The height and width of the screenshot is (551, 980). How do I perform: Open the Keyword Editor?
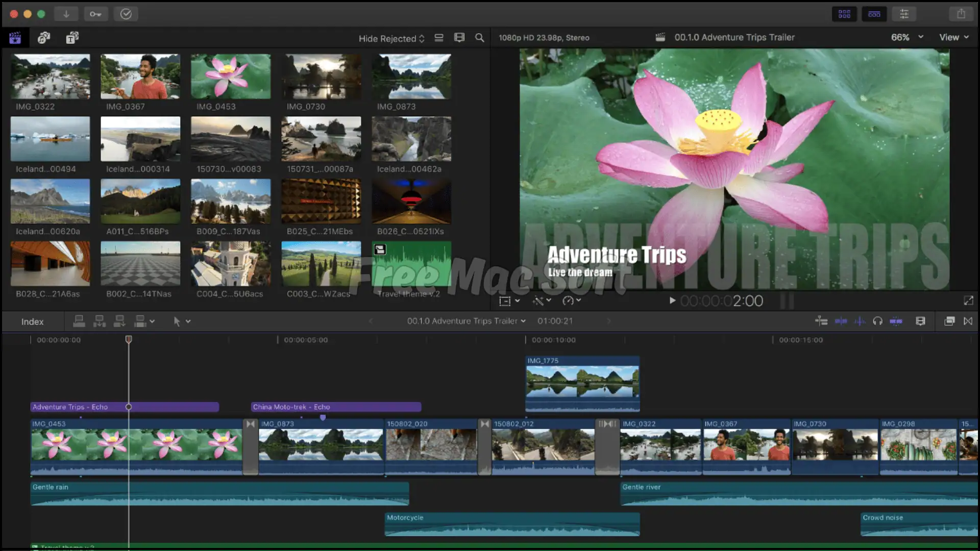click(x=96, y=14)
